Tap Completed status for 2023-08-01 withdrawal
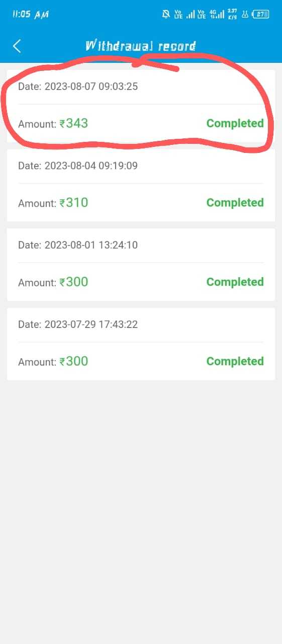 click(235, 282)
